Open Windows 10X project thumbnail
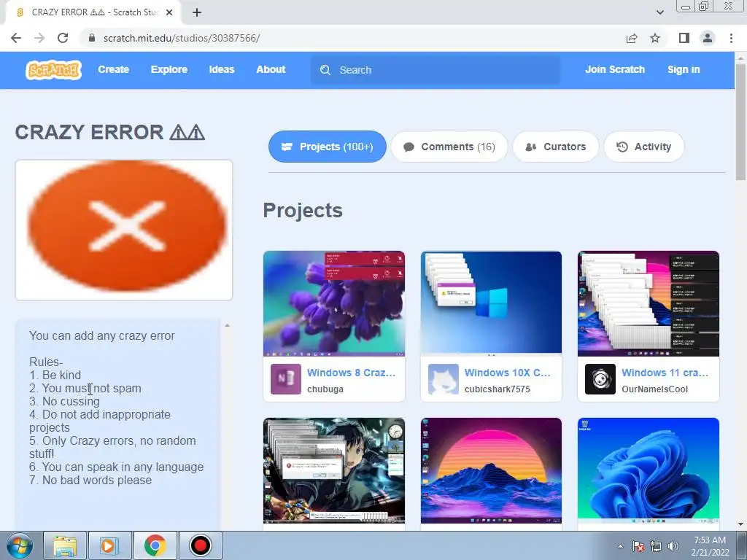 pos(491,304)
